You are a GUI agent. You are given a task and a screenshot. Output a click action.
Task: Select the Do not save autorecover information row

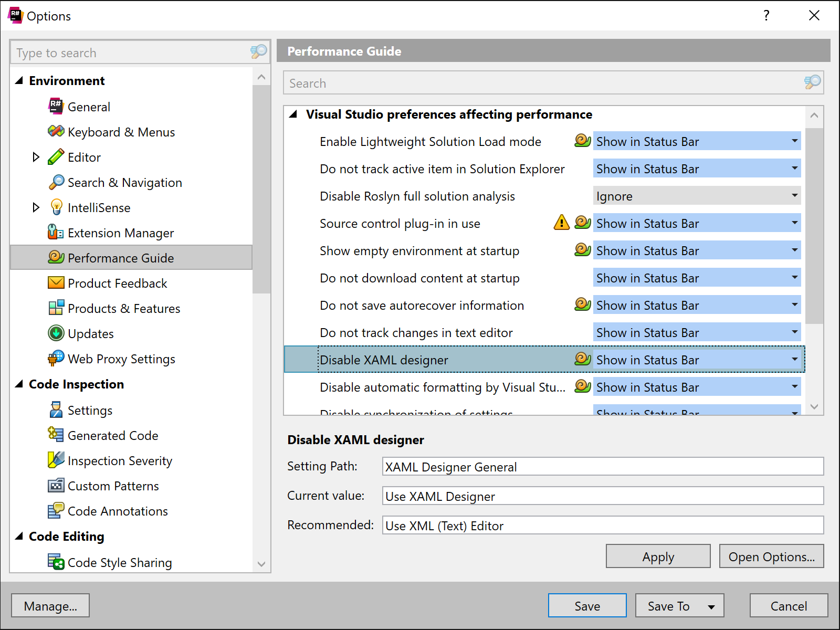pyautogui.click(x=544, y=304)
